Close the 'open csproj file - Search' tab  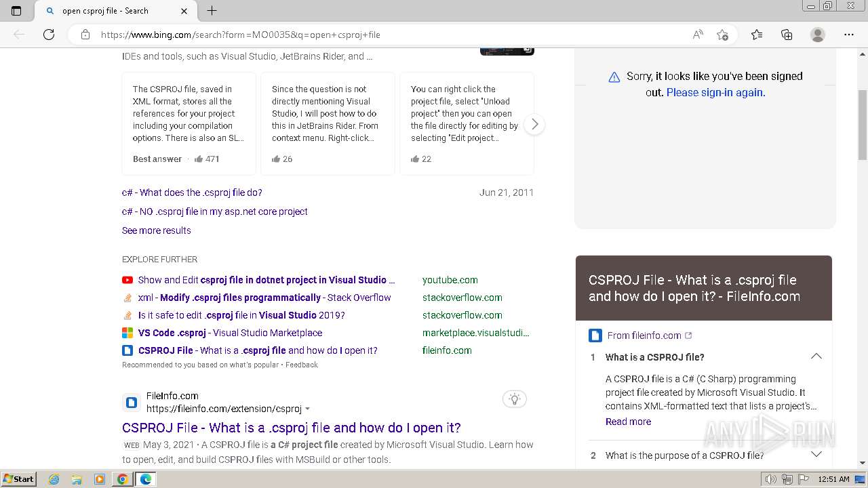184,11
